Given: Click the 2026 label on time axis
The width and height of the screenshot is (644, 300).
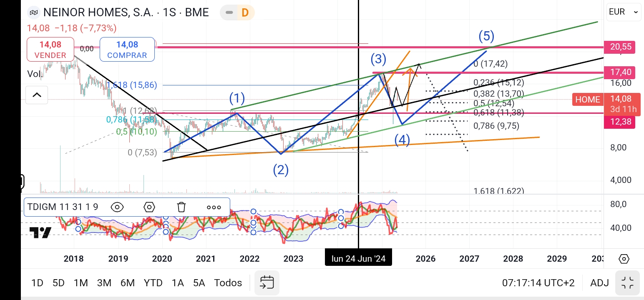Looking at the screenshot, I should point(425,259).
